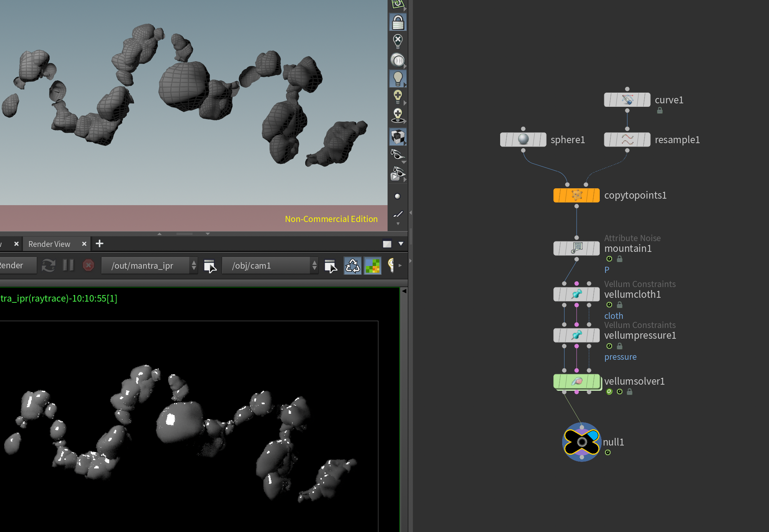769x532 pixels.
Task: Toggle display flag on sphere1 node
Action: [x=543, y=140]
